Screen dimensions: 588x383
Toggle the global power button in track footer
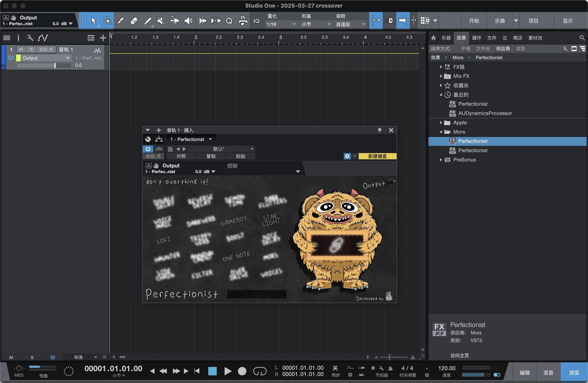tap(53, 357)
